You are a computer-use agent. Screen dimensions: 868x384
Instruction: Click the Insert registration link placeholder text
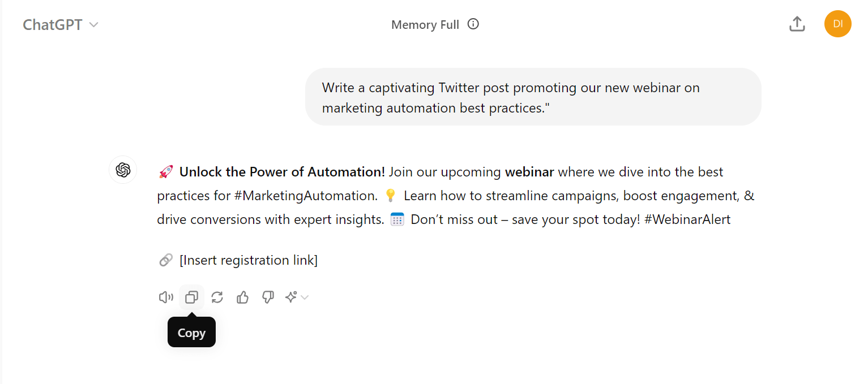point(248,260)
